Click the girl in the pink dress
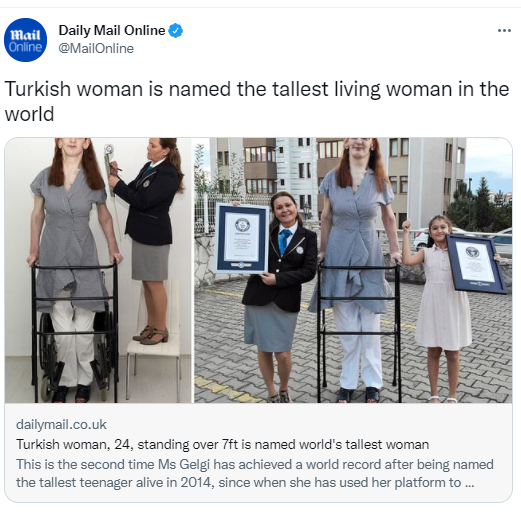This screenshot has height=513, width=521. (440, 308)
